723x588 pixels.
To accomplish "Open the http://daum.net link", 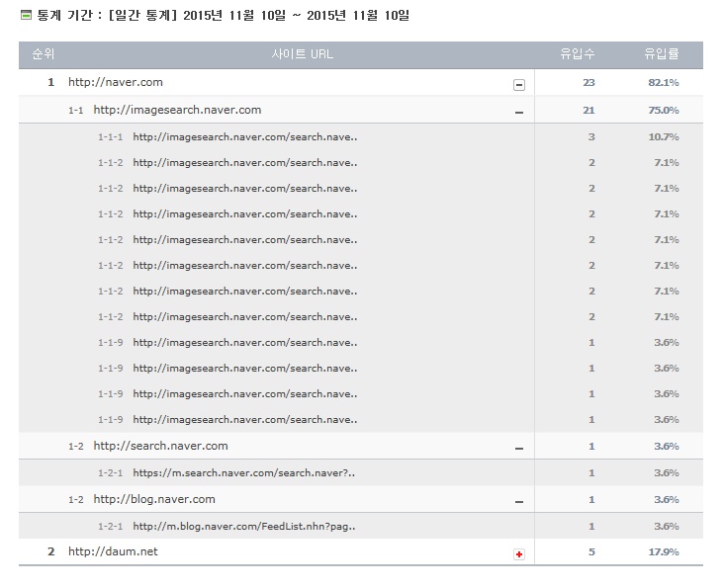I will coord(113,551).
